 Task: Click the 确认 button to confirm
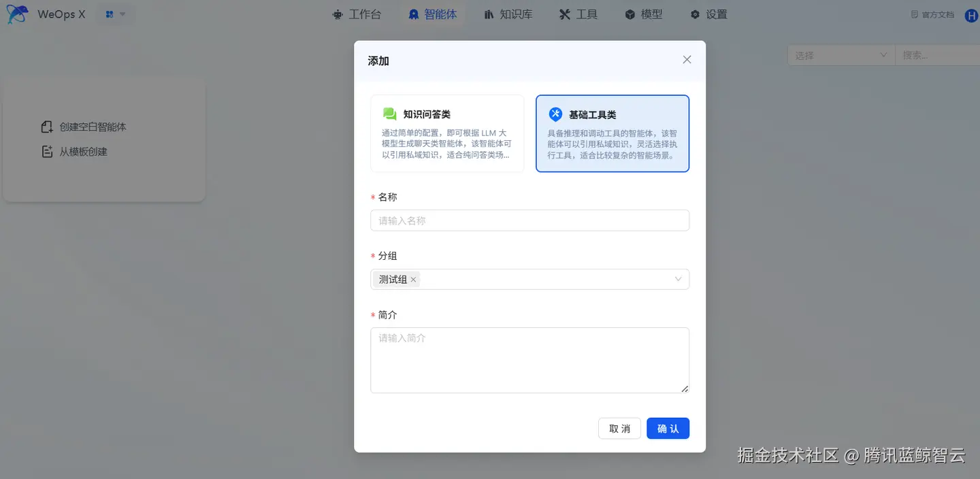pos(667,428)
